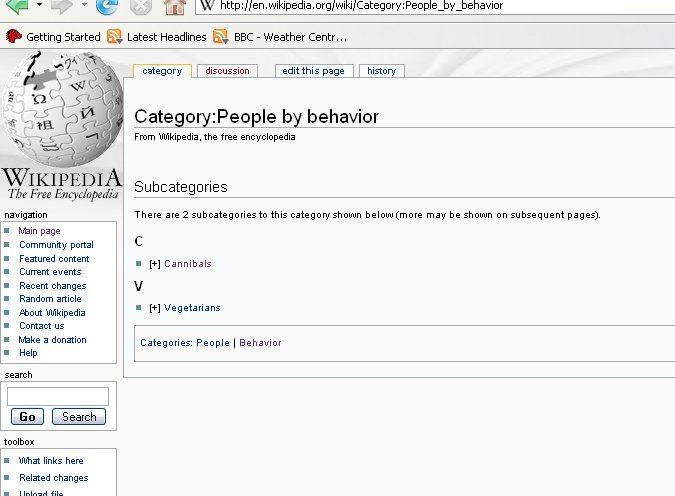Click in the Wikipedia search box
The width and height of the screenshot is (675, 496).
tap(58, 396)
